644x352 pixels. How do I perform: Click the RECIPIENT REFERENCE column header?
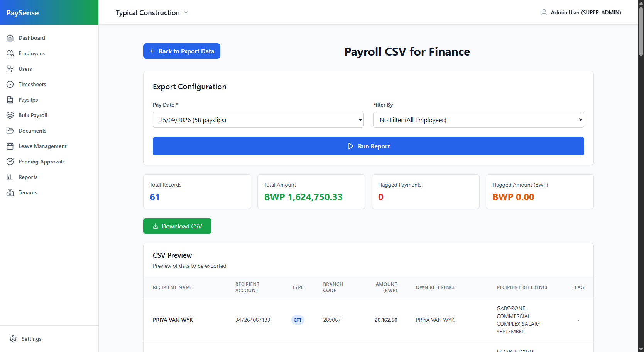(522, 287)
